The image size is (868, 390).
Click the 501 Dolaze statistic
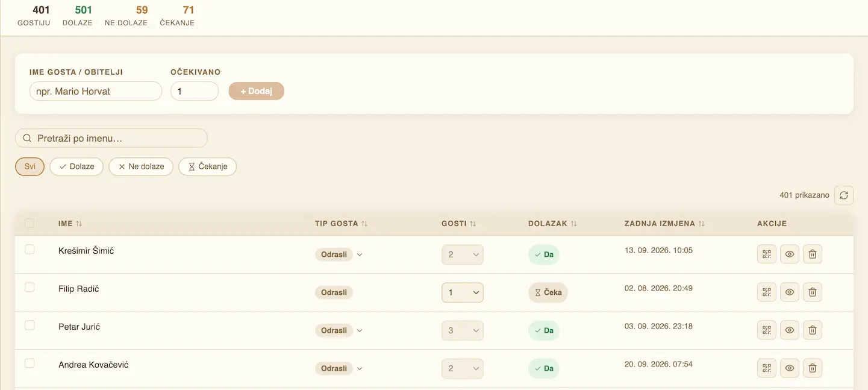pyautogui.click(x=78, y=16)
